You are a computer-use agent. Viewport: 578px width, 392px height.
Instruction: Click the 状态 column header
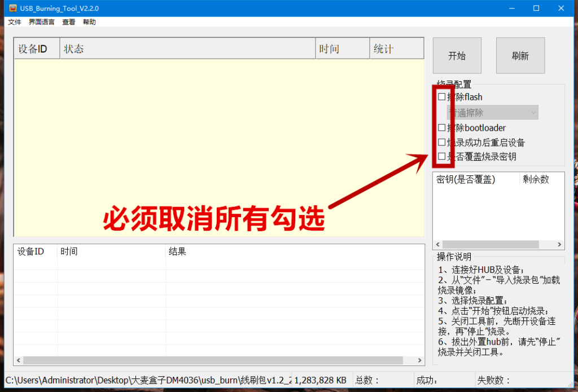(x=186, y=49)
